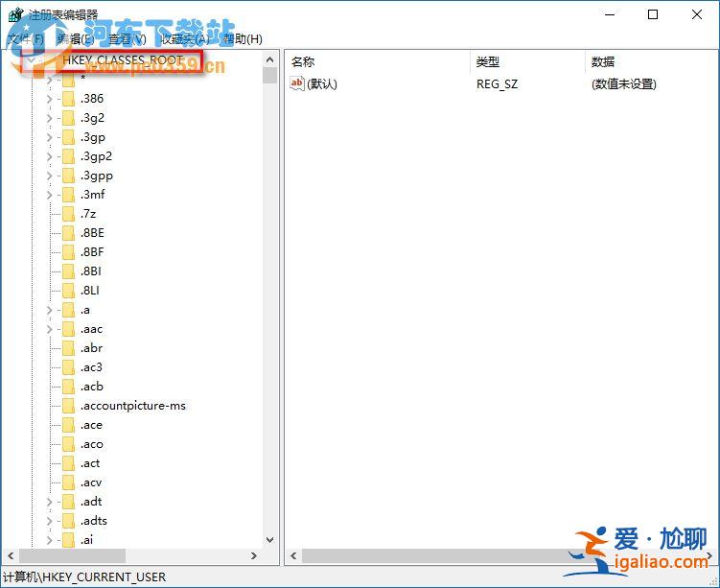
Task: Click the .aco folder icon
Action: pyautogui.click(x=68, y=444)
